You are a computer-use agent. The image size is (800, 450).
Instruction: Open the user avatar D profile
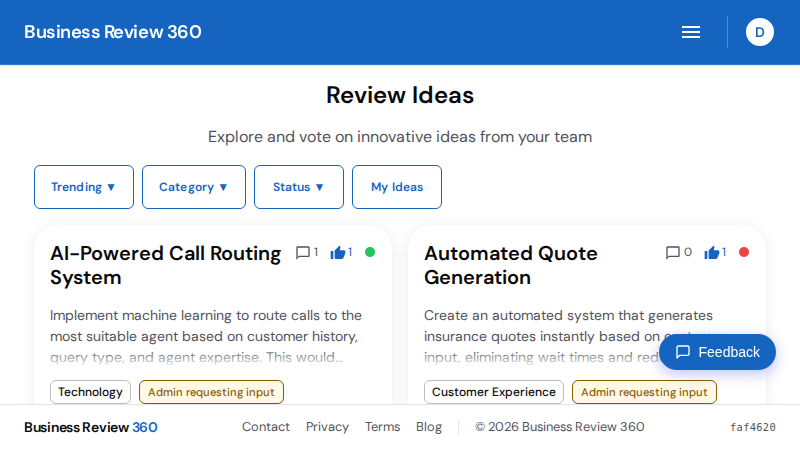pyautogui.click(x=760, y=32)
